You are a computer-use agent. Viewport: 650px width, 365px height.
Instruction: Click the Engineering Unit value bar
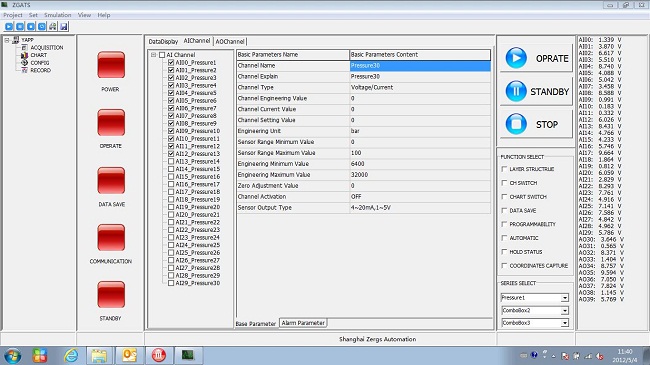(x=420, y=131)
